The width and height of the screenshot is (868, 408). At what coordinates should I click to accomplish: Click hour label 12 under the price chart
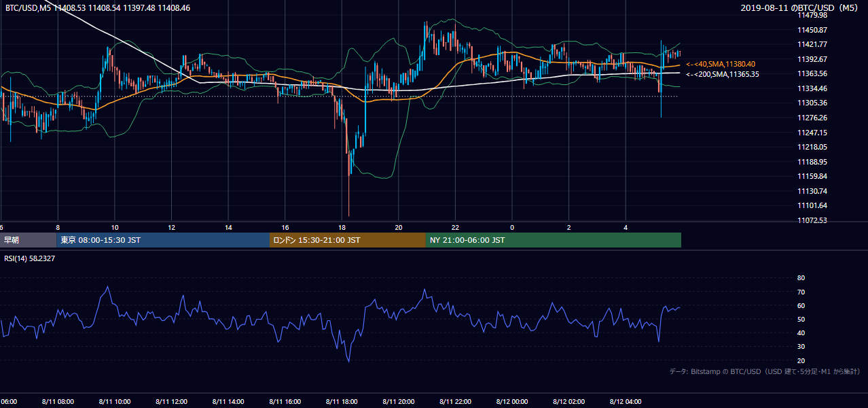click(x=171, y=228)
